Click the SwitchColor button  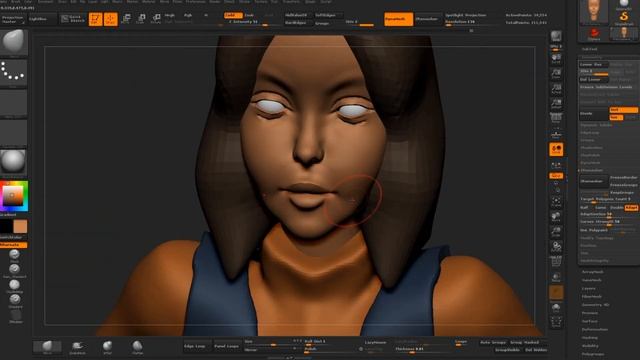[13, 237]
